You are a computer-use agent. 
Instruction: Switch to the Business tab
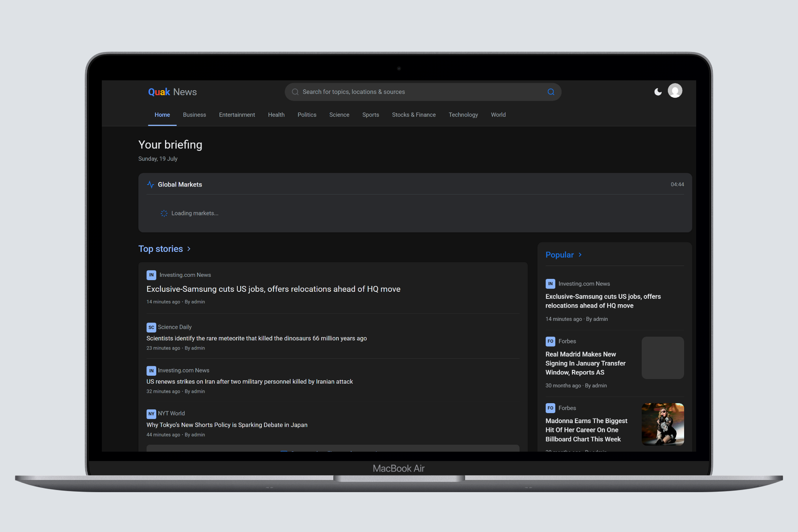pos(195,115)
